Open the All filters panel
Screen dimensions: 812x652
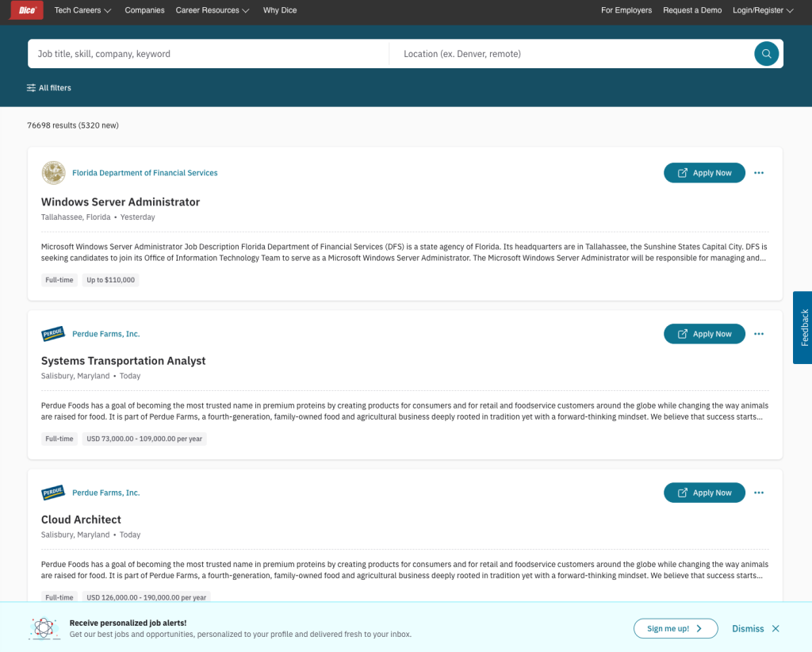click(49, 88)
